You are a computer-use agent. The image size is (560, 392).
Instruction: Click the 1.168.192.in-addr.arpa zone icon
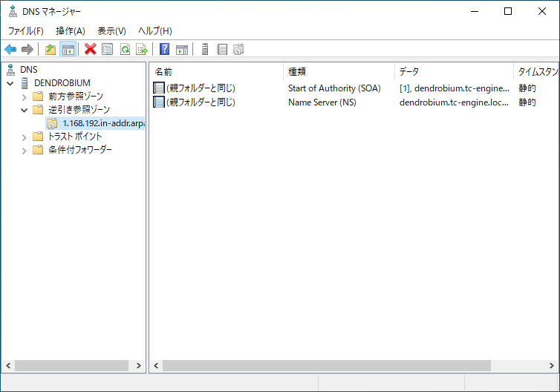coord(52,123)
